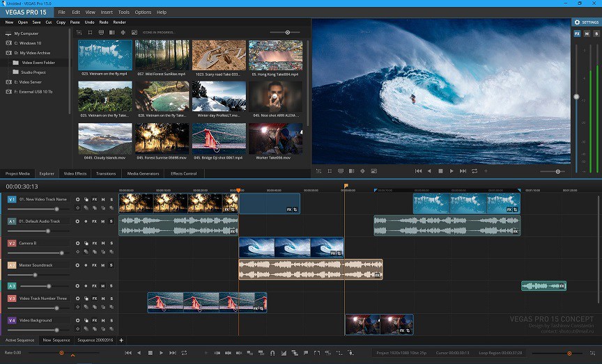Click the Paste button
Image resolution: width=602 pixels, height=364 pixels.
click(75, 22)
